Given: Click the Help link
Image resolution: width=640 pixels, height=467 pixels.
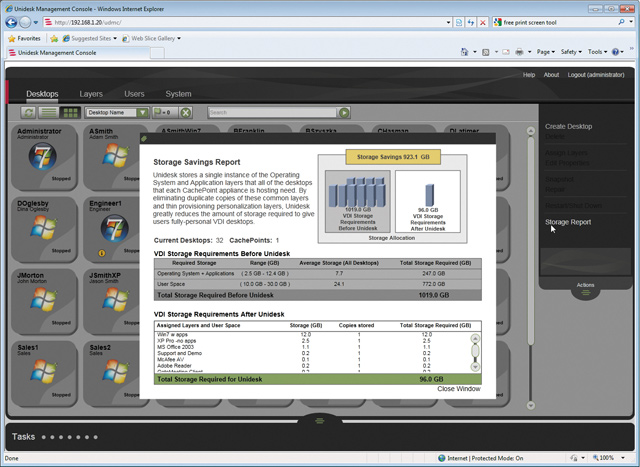Looking at the screenshot, I should (529, 75).
